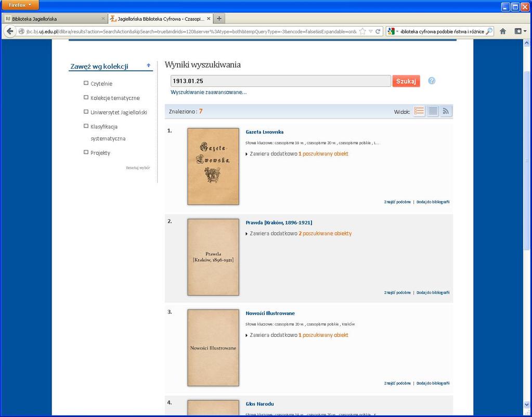Find similar items for Prawda

pos(397,293)
